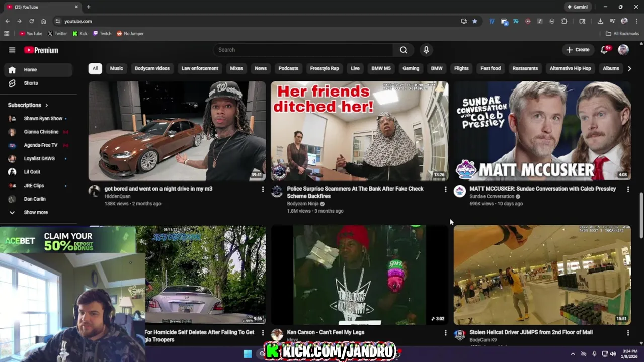Screen dimensions: 644x362
Task: Open the Windows Start button
Action: pyautogui.click(x=248, y=354)
